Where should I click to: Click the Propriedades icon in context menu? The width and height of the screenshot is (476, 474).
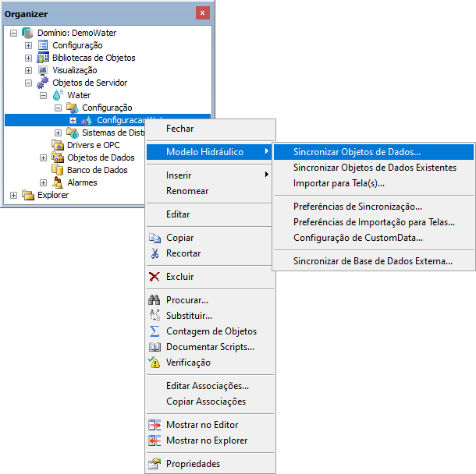coord(155,464)
